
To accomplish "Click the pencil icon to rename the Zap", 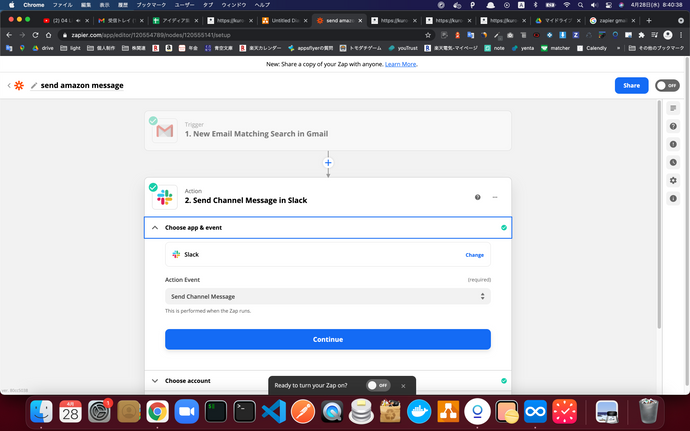I will pos(34,85).
